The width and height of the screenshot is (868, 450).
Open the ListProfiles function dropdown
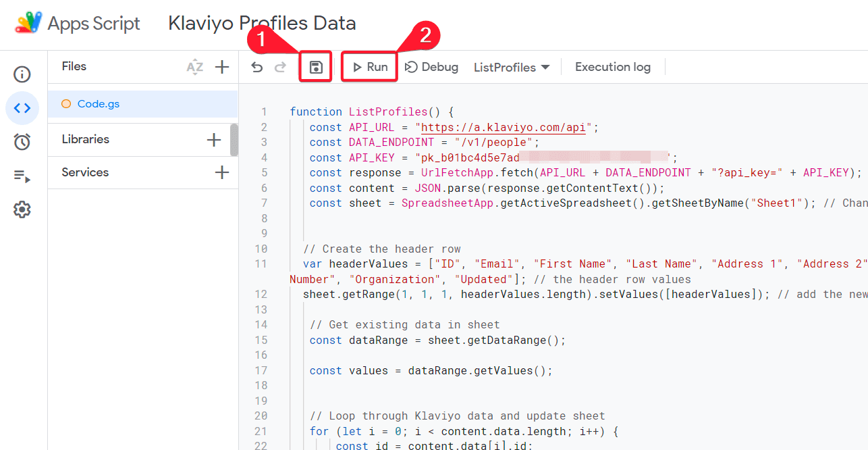(x=512, y=67)
